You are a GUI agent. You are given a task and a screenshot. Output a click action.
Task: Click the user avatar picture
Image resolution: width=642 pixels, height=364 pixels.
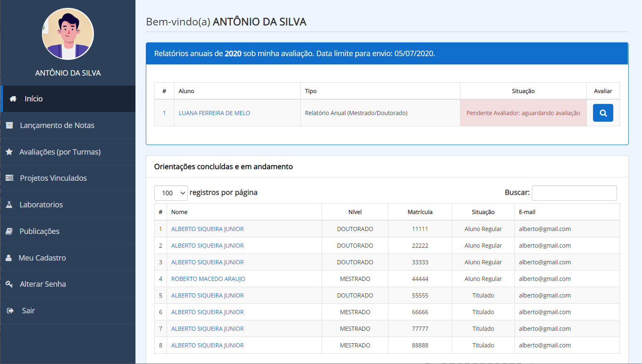pyautogui.click(x=68, y=34)
